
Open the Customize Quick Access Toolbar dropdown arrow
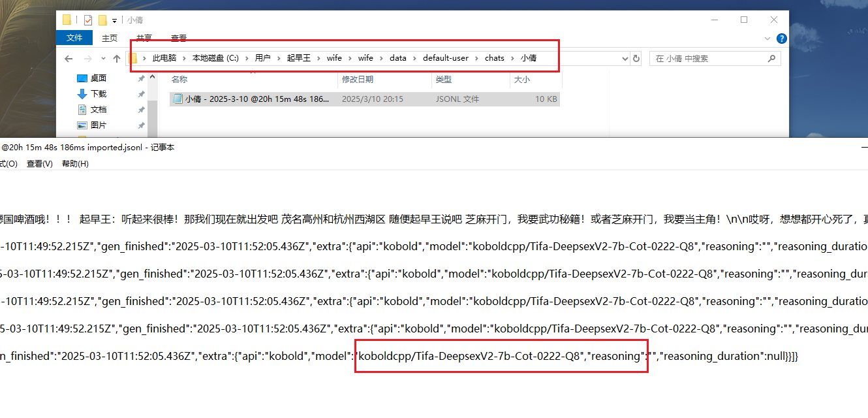115,20
